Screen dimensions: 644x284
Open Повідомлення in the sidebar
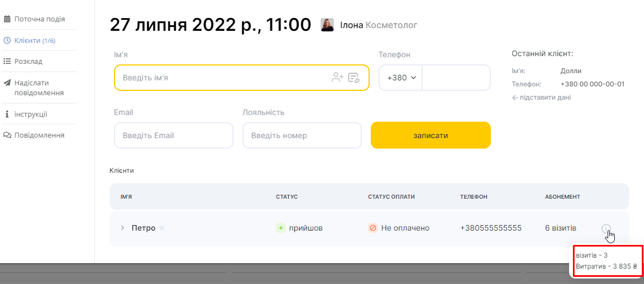click(x=39, y=135)
